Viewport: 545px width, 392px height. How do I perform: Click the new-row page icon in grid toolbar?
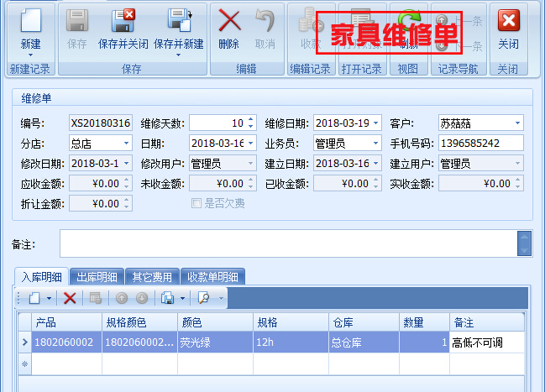(x=34, y=298)
